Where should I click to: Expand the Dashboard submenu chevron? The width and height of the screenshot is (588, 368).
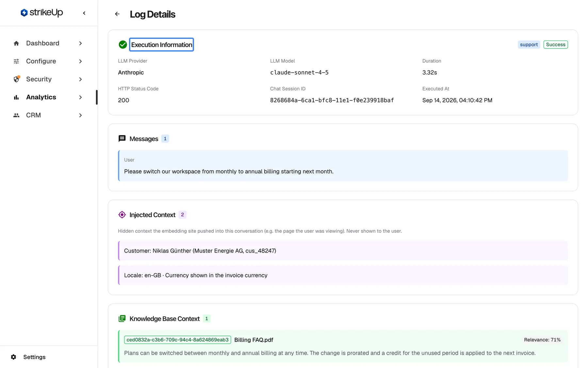click(80, 43)
